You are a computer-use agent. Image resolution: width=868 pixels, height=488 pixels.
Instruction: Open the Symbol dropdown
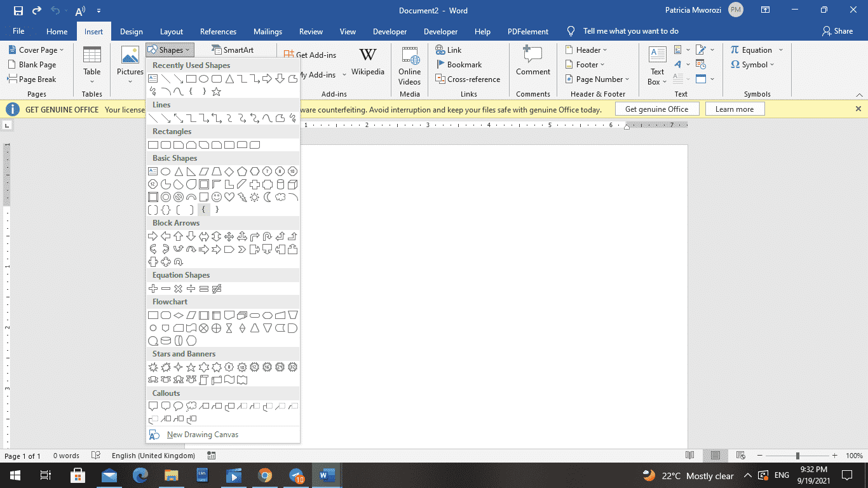[754, 64]
